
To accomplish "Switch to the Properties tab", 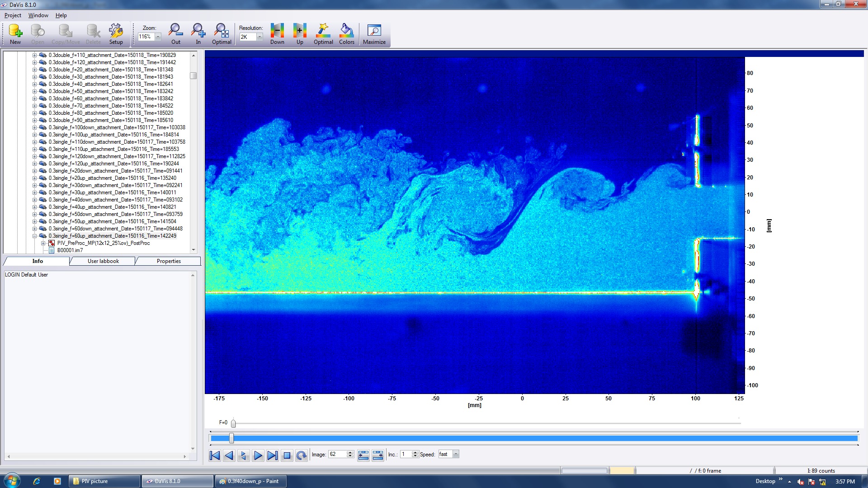I will pyautogui.click(x=168, y=261).
